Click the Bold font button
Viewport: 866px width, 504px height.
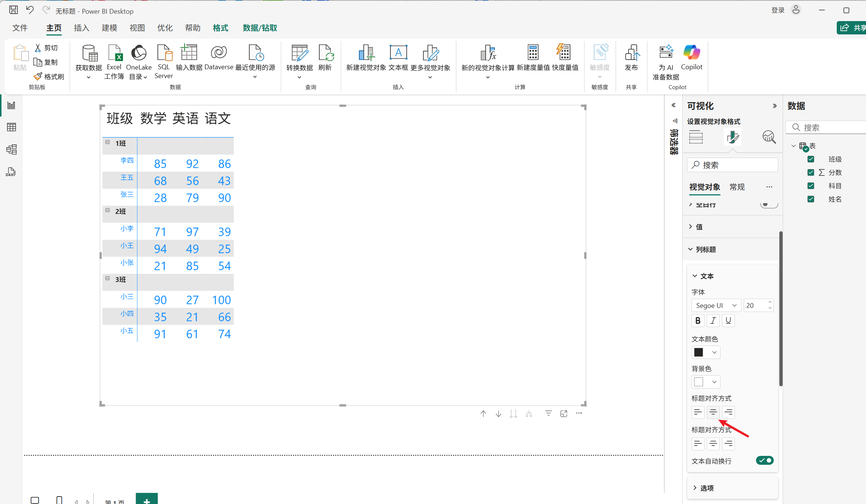[x=698, y=320]
